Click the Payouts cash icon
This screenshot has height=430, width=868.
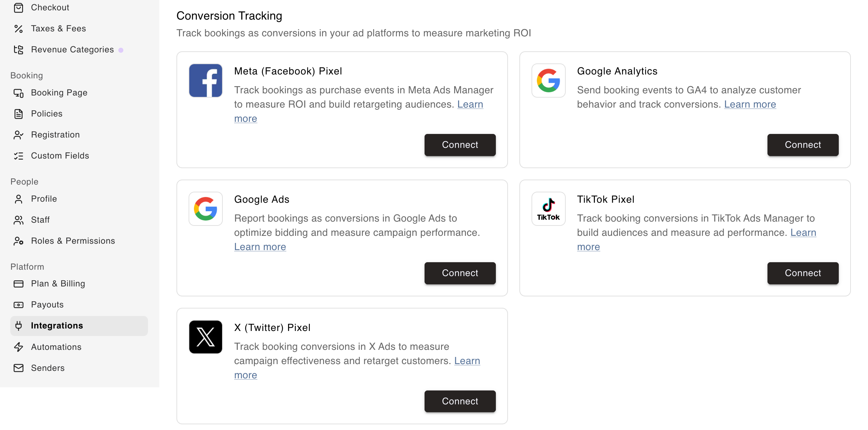click(x=19, y=305)
